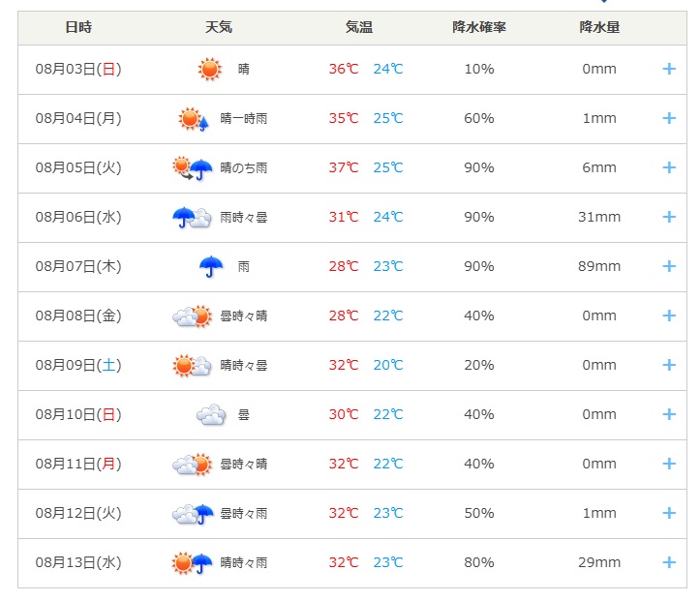Expand the 08月09日 Saturday row details
700x601 pixels.
click(669, 365)
